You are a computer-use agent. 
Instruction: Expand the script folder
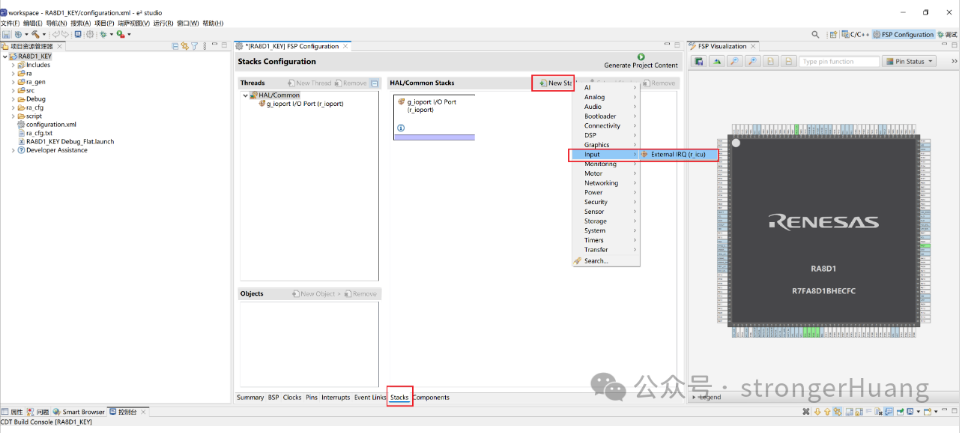coord(13,116)
